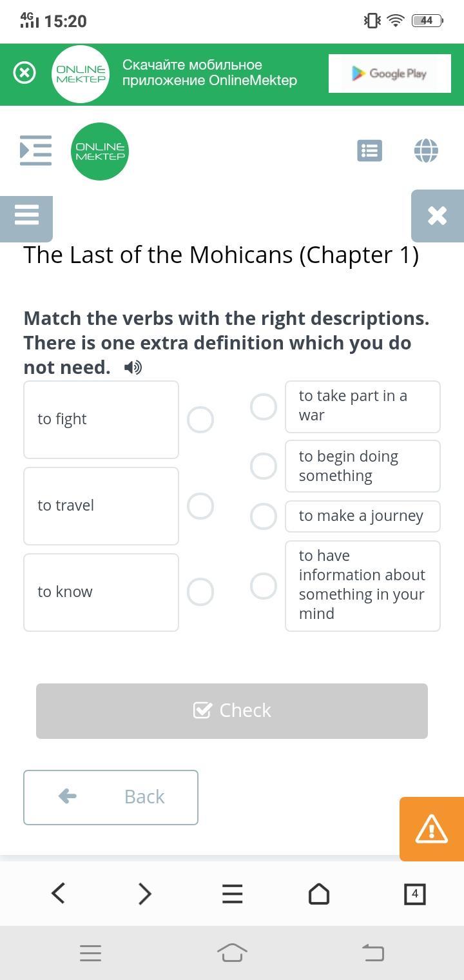Open the language globe icon

[426, 151]
